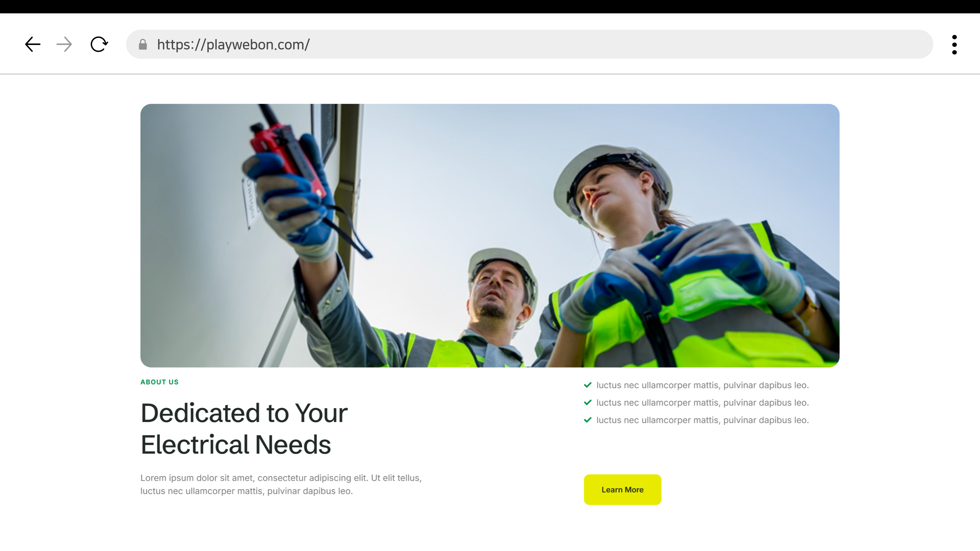Click the browser back arrow
980x551 pixels.
(x=33, y=44)
